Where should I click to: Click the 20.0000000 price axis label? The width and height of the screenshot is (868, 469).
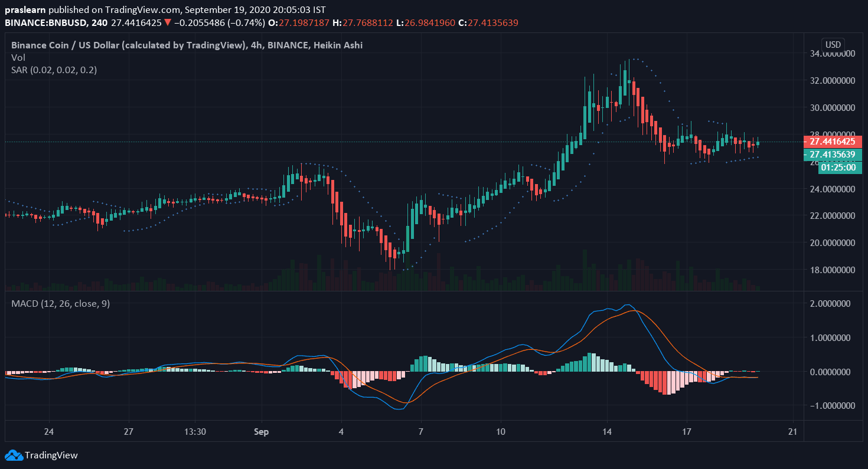[x=833, y=243]
